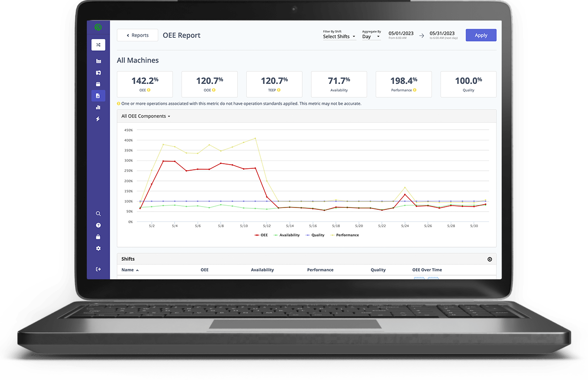
Task: Click the briefcase icon in the sidebar
Action: coord(98,84)
